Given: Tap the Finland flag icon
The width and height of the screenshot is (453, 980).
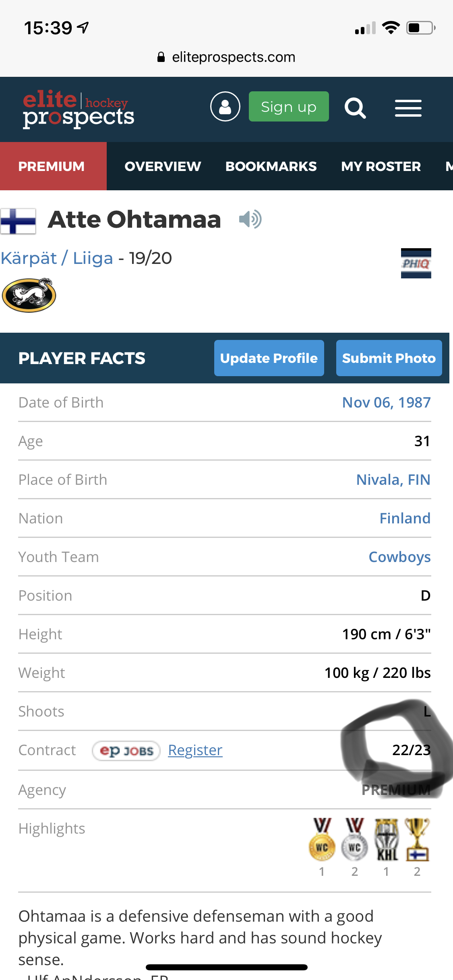Looking at the screenshot, I should (x=18, y=221).
